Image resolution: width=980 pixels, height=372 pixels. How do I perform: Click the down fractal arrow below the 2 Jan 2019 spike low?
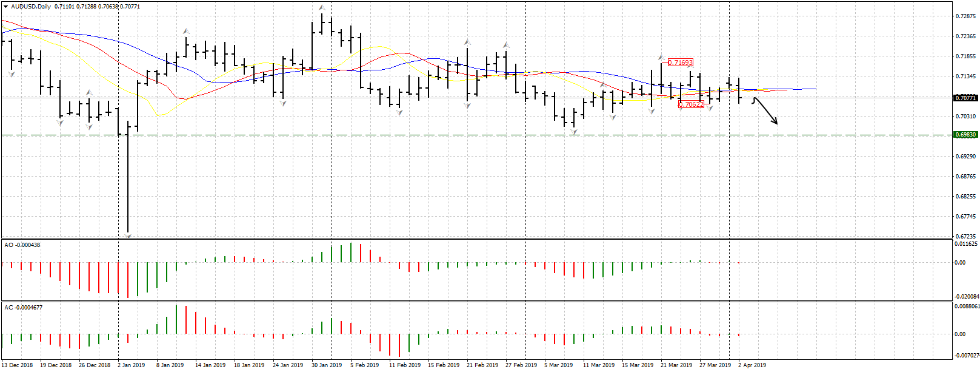click(128, 234)
